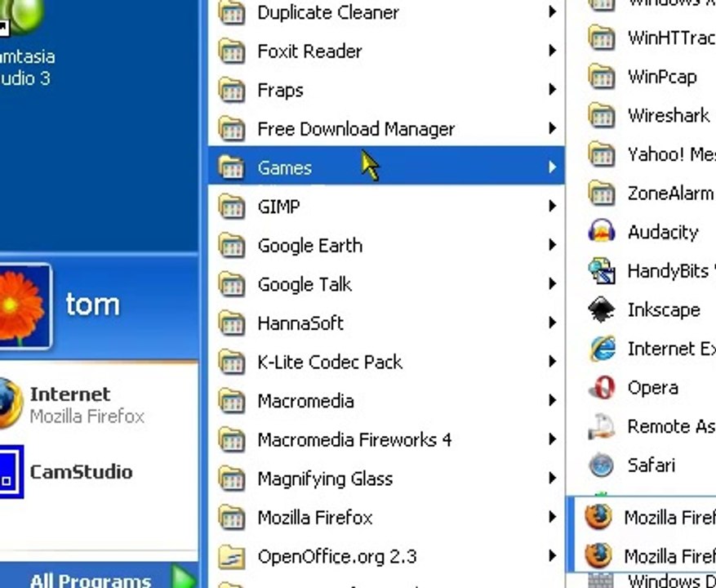Click the Google Earth folder icon
Viewport: 716px width, 588px height.
point(232,245)
